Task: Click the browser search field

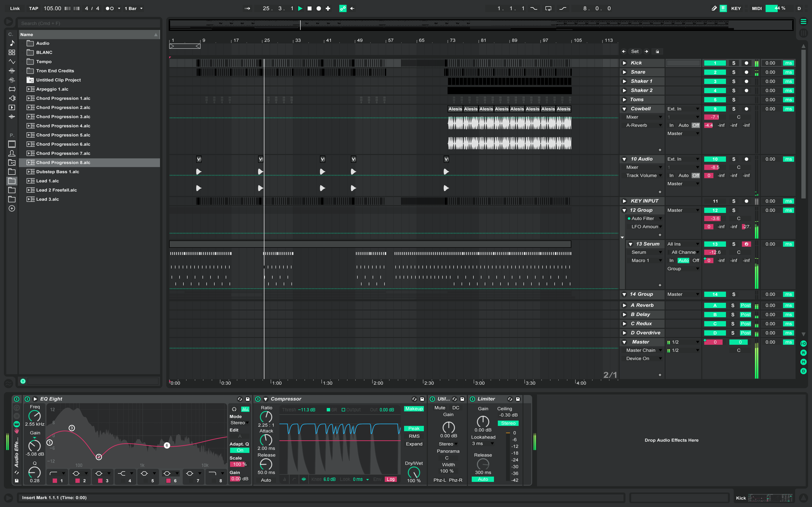Action: [89, 23]
